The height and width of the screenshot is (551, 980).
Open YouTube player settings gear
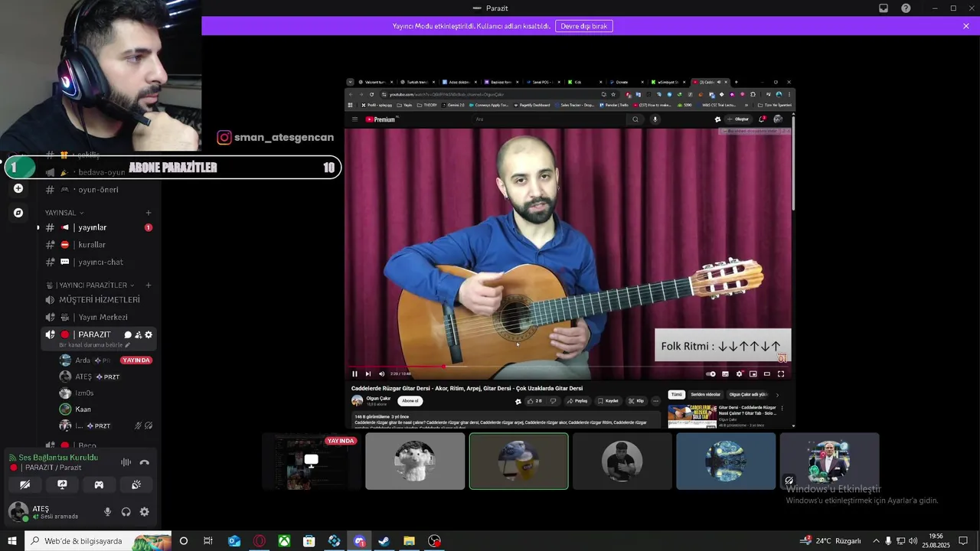coord(739,373)
